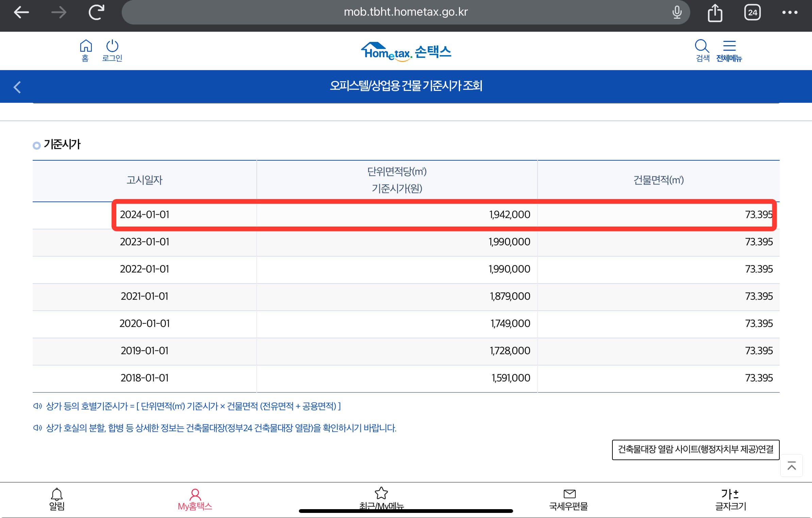Go back with browser back arrow
Viewport: 812px width, 518px height.
point(21,13)
